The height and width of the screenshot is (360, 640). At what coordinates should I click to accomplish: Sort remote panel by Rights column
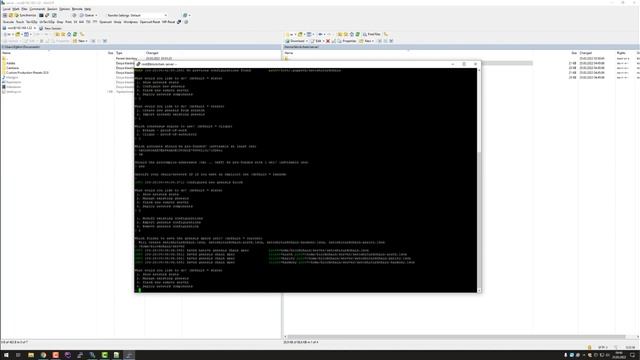[621, 53]
